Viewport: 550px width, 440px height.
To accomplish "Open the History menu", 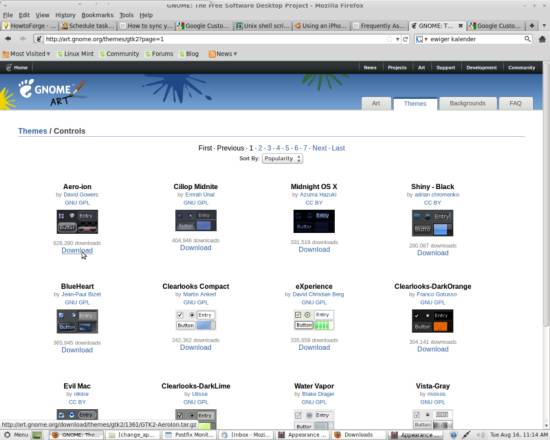I will (65, 15).
